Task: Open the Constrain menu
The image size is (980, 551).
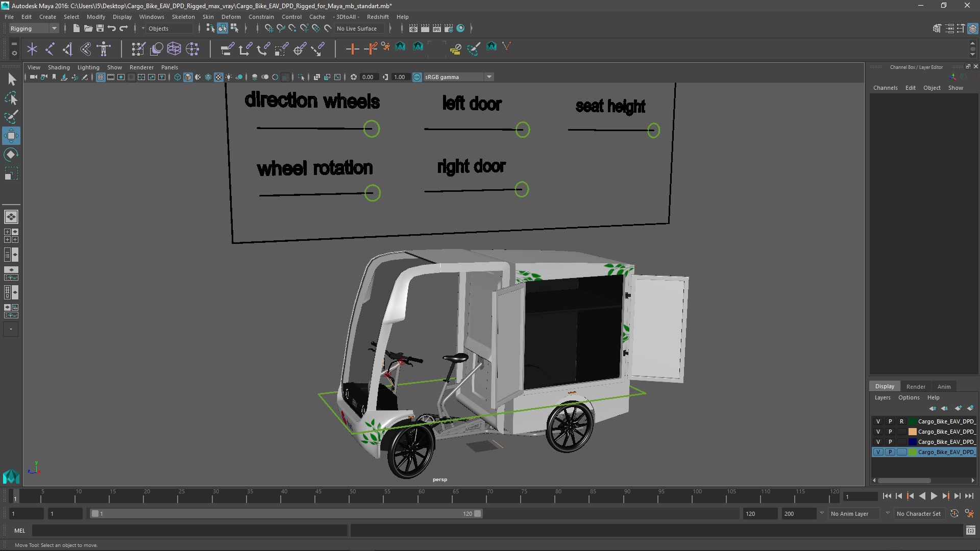Action: (x=261, y=17)
